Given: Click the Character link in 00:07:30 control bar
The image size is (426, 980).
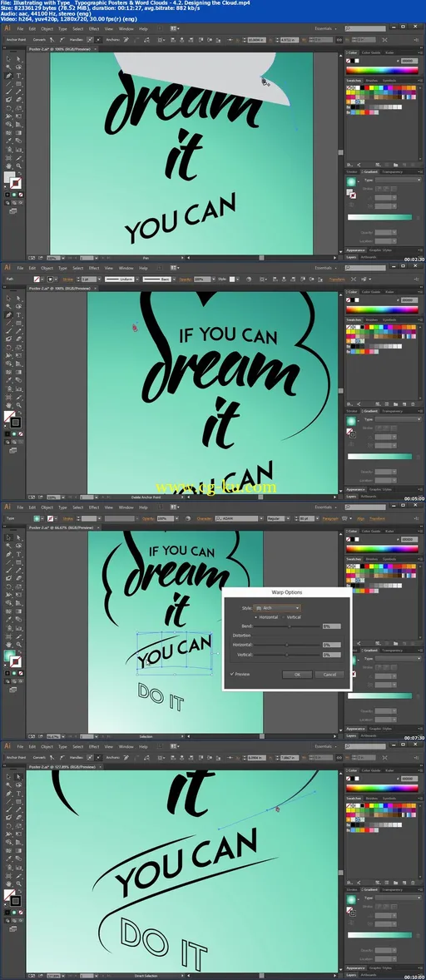Looking at the screenshot, I should click(x=204, y=518).
